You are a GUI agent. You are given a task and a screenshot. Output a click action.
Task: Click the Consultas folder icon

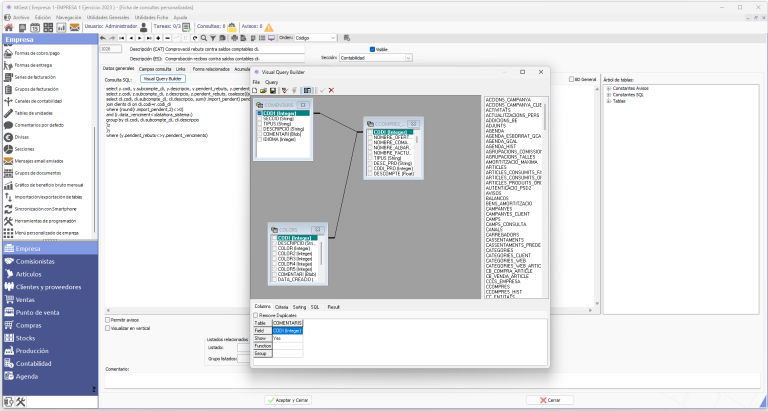tap(232, 27)
